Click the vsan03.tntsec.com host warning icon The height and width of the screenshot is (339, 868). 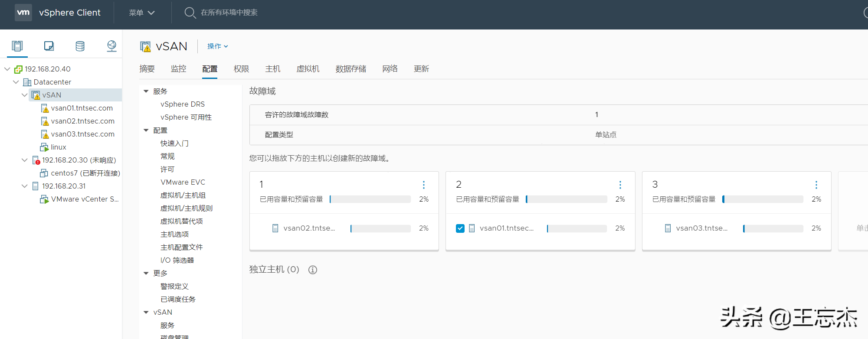coord(44,134)
